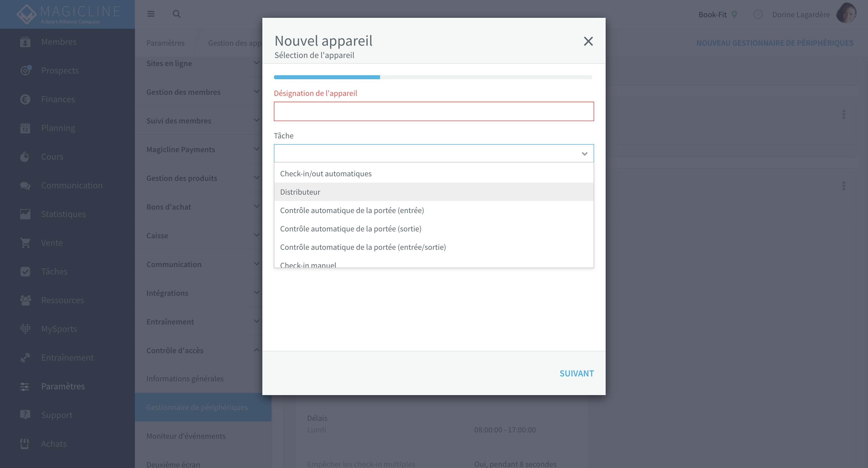Screen dimensions: 868x468
Task: Open the Membres sidebar icon
Action: [x=25, y=42]
